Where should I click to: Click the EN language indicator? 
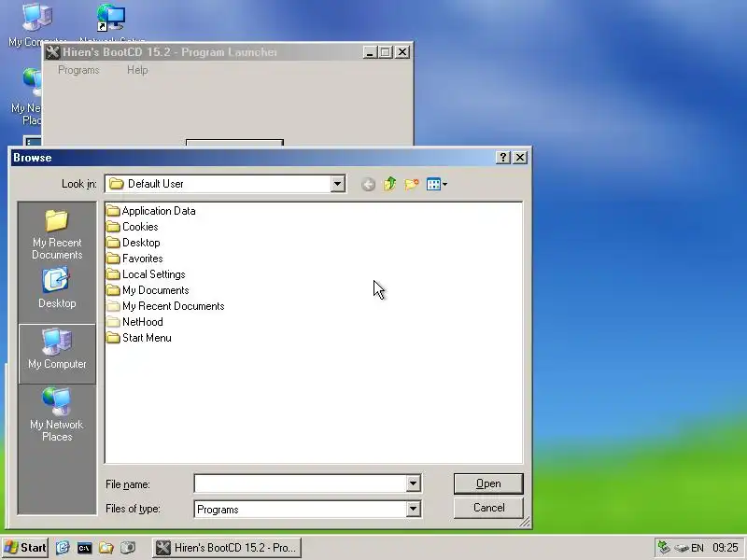pyautogui.click(x=698, y=548)
